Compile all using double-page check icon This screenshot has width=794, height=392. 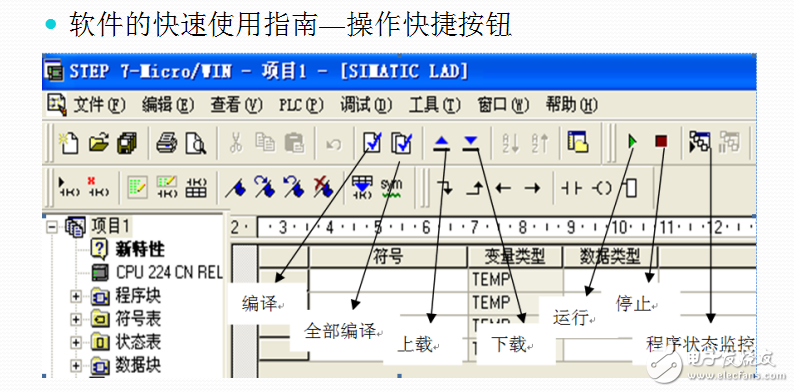[402, 143]
